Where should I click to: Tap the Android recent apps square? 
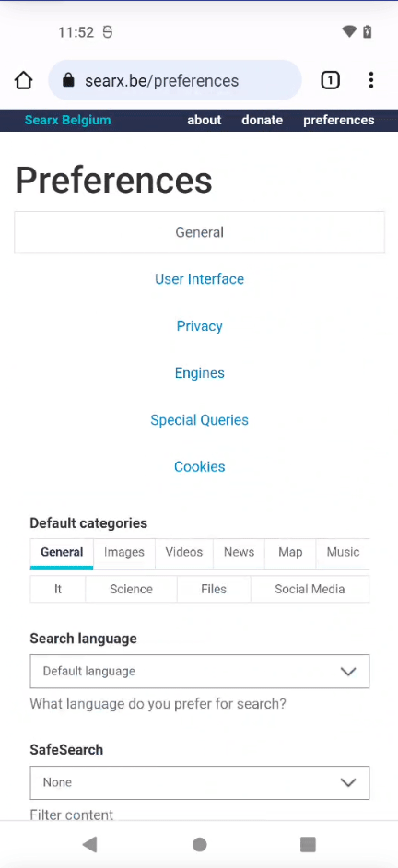point(308,844)
